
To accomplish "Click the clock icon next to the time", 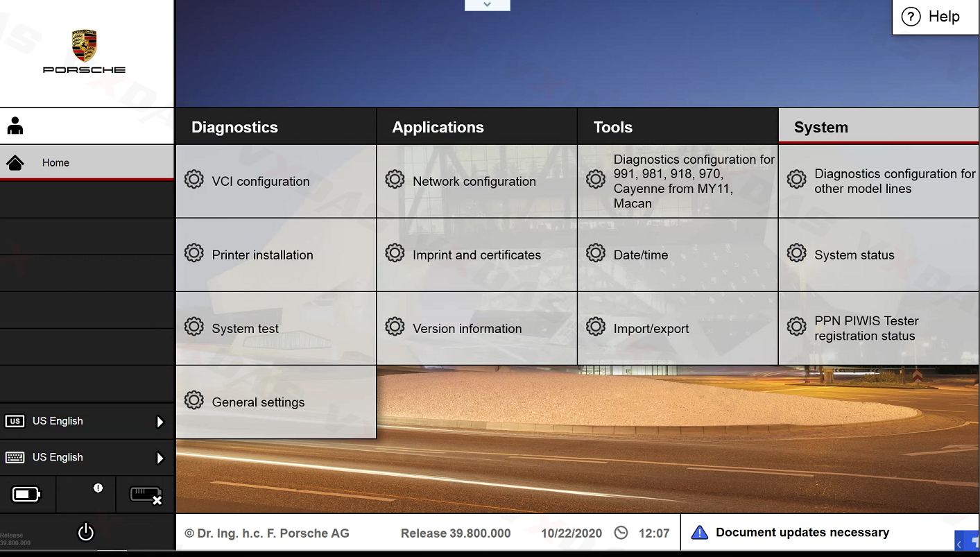I will point(621,533).
